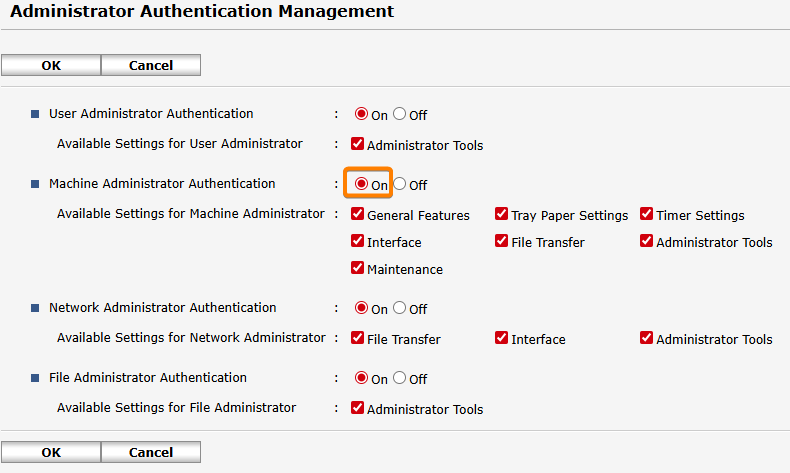
Task: Uncheck File Transfer for Machine Administrator
Action: (502, 241)
